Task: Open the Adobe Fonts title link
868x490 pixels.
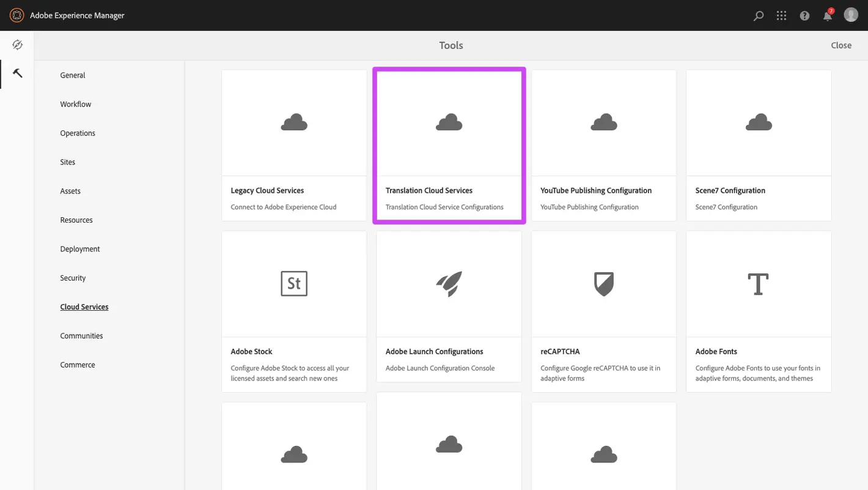Action: point(716,352)
